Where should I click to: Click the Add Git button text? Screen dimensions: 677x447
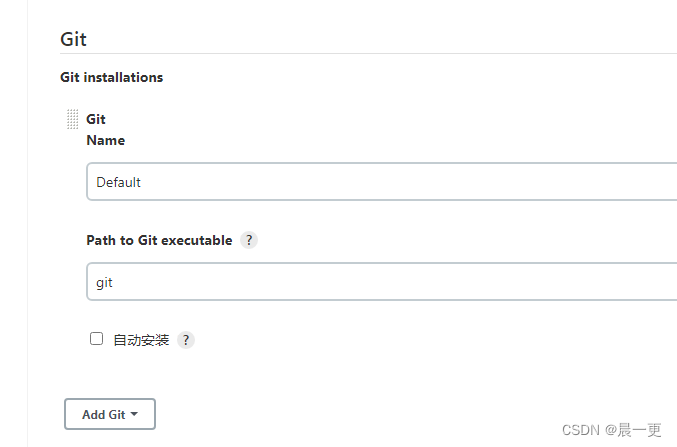[x=104, y=415]
